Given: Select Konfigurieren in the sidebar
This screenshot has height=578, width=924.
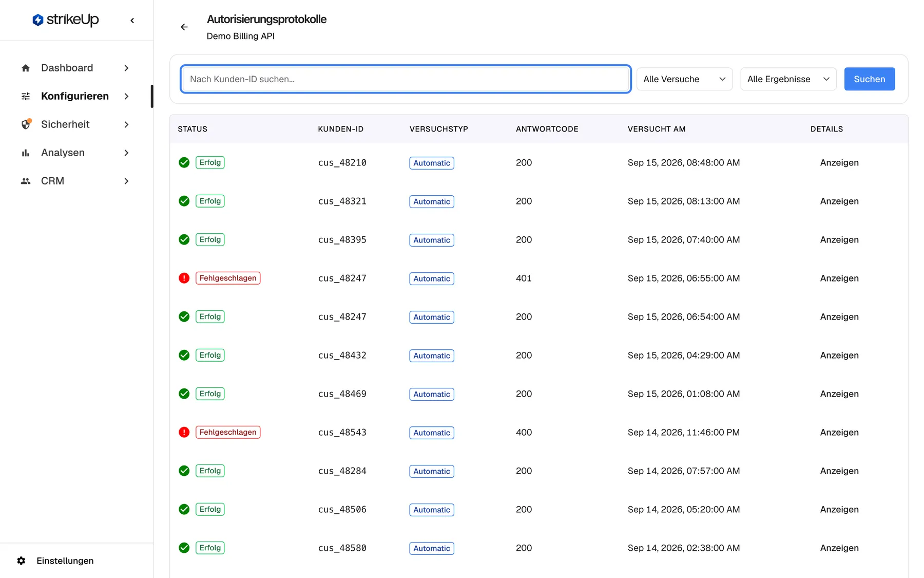Looking at the screenshot, I should click(x=75, y=96).
